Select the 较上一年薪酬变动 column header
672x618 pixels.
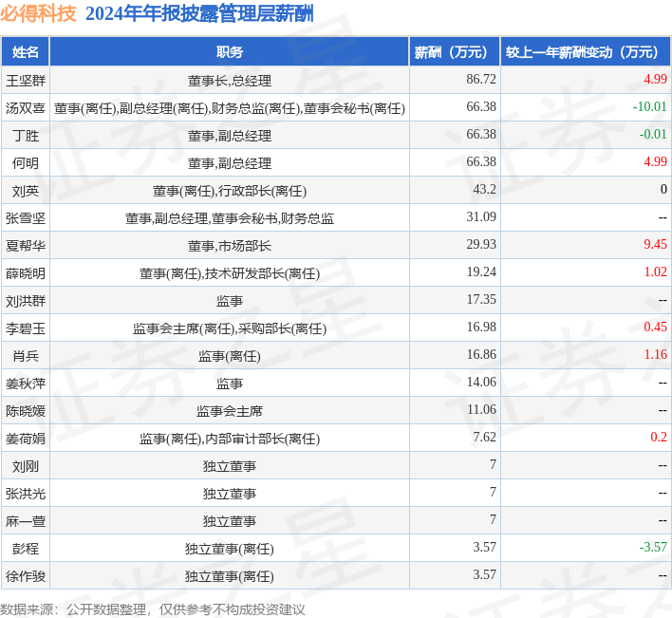[x=586, y=52]
